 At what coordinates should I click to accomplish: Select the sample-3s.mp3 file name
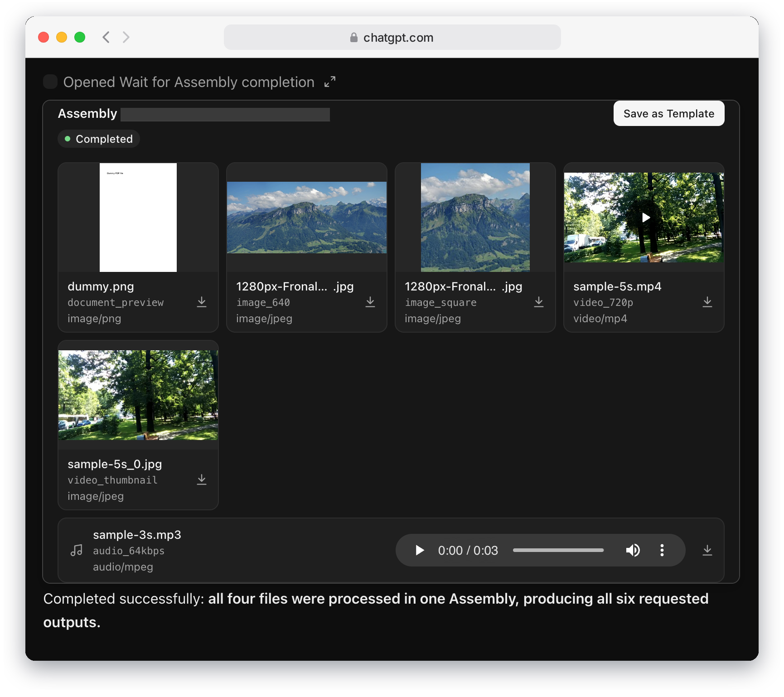pos(137,535)
